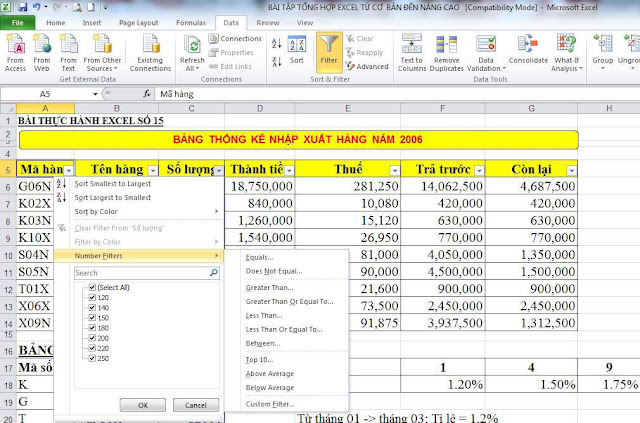The image size is (640, 423).
Task: Click the search magnifier in filter box
Action: click(214, 272)
